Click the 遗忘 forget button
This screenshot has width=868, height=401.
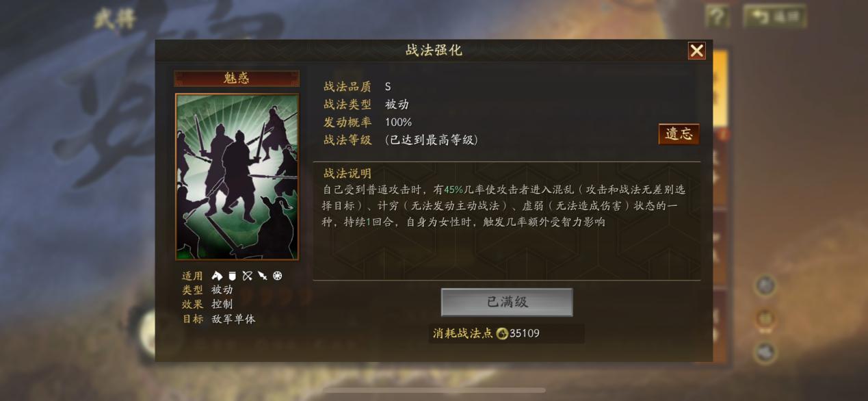point(679,134)
